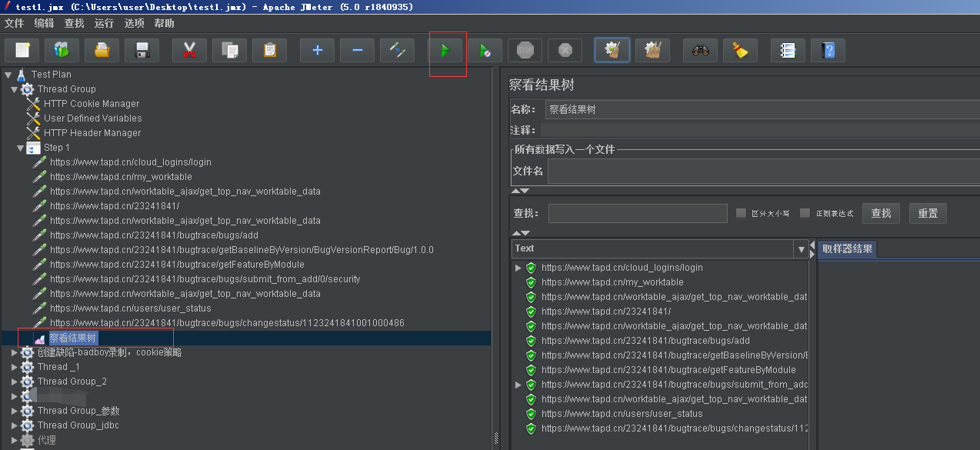Click the Cut scissors icon
The width and height of the screenshot is (980, 450).
(189, 51)
